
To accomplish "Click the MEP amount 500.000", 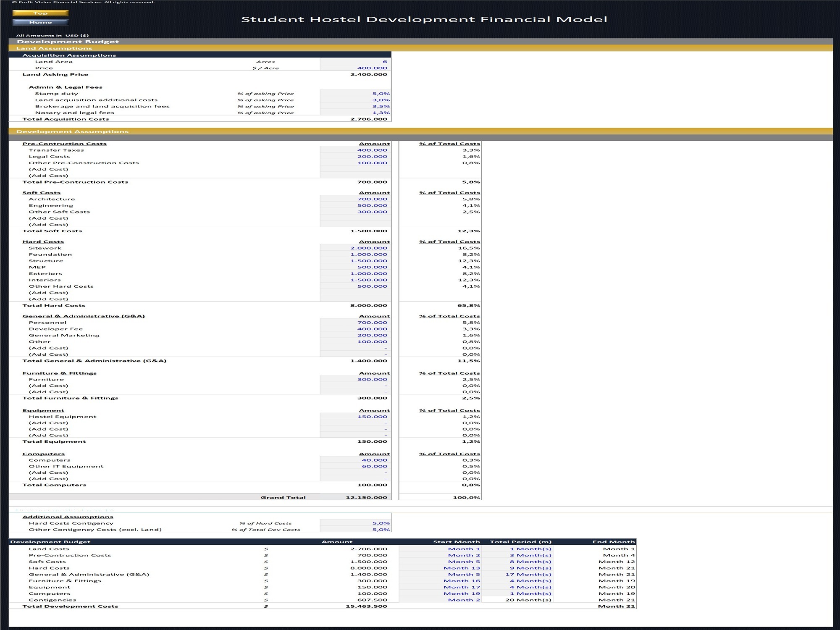I will tap(355, 267).
